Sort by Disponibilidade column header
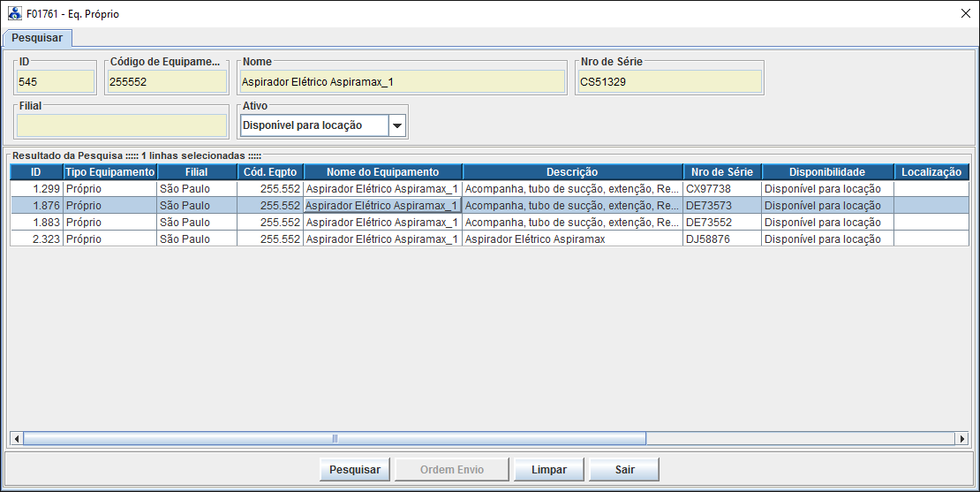Image resolution: width=980 pixels, height=492 pixels. click(827, 172)
